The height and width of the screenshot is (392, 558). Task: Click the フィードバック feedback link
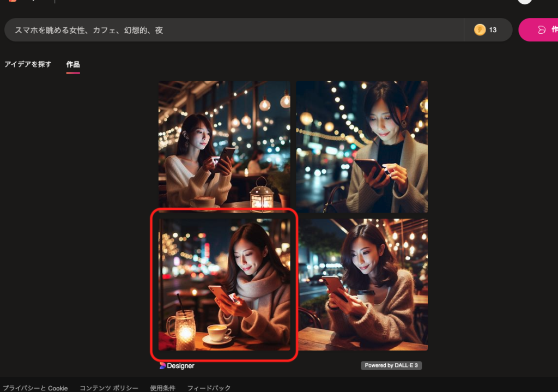(209, 388)
